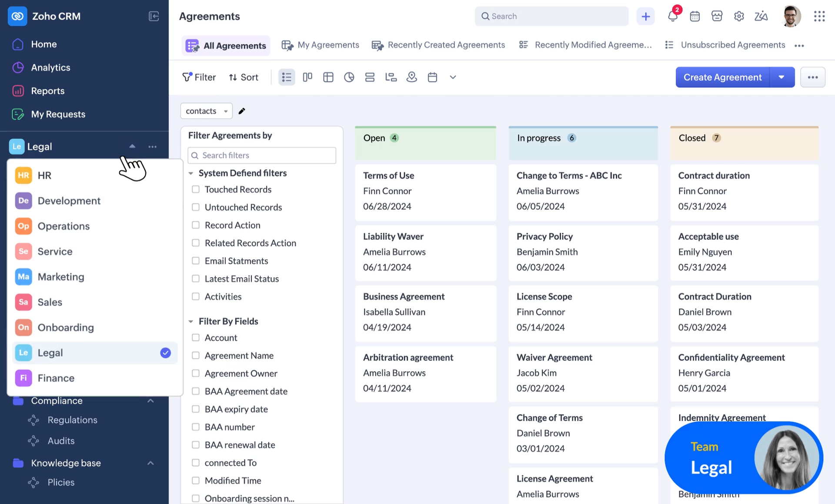Open the chart view icon
This screenshot has height=504, width=835.
point(349,77)
